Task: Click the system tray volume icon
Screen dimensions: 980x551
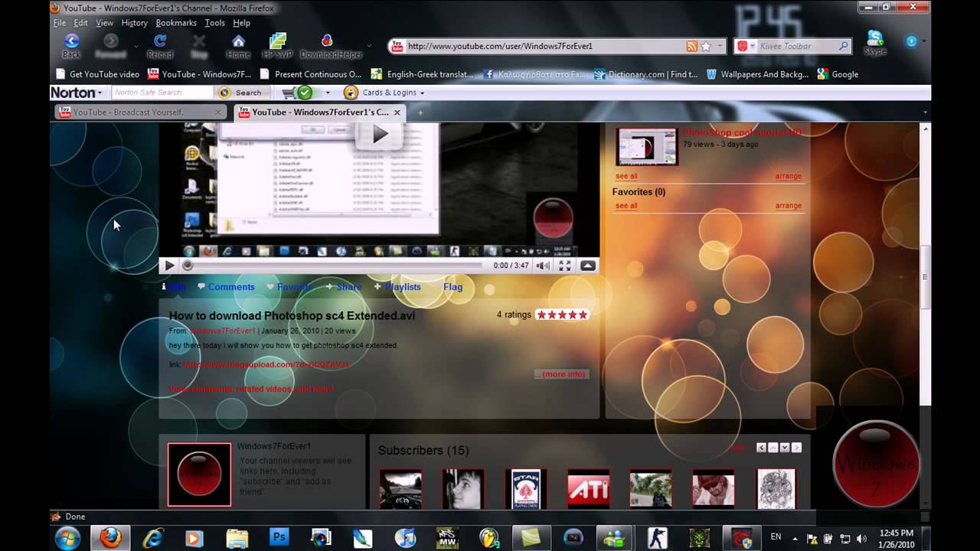Action: (x=861, y=539)
